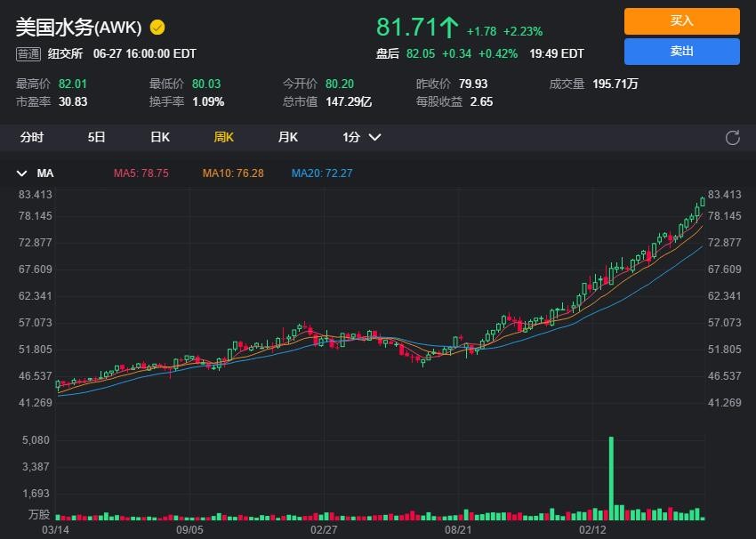The width and height of the screenshot is (756, 539).
Task: Click the MA5: 78.75 indicator label
Action: tap(141, 173)
